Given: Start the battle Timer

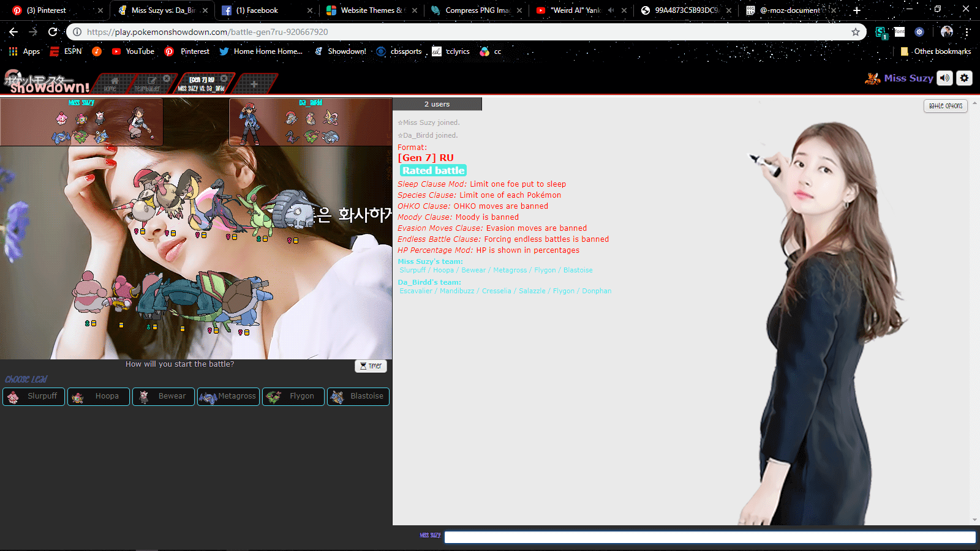Looking at the screenshot, I should [x=371, y=366].
